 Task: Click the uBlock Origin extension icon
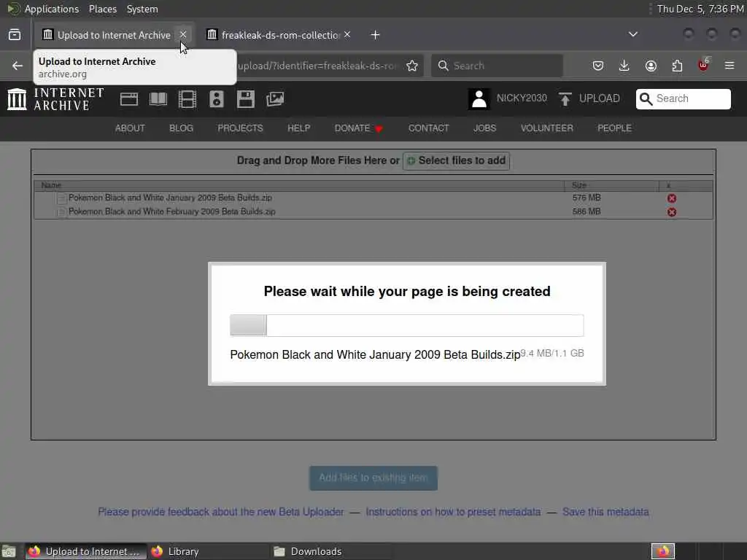[704, 65]
